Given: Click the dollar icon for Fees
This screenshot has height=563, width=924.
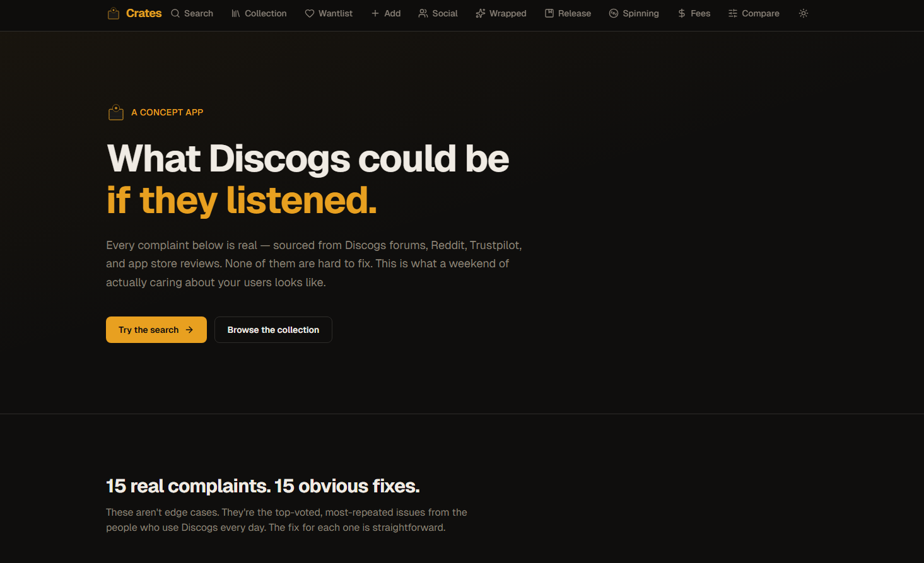Looking at the screenshot, I should (682, 13).
